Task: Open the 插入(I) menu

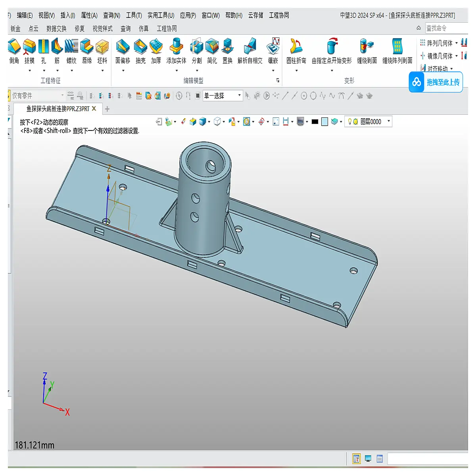Action: (68, 15)
